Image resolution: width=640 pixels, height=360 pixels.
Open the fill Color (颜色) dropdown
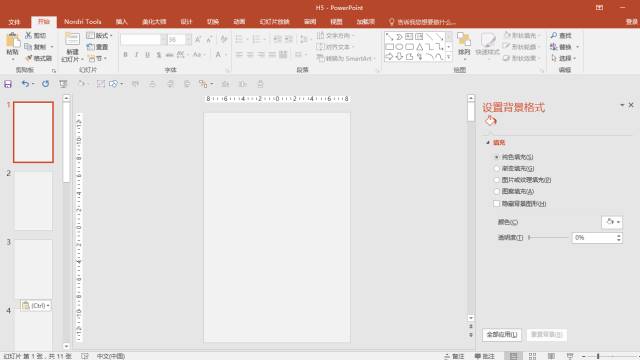point(612,222)
